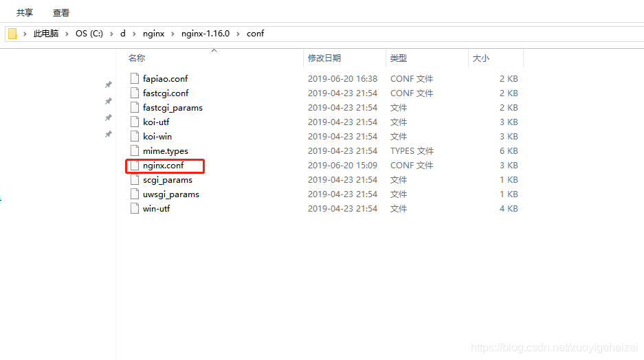Expand chevron after nginx-1.16.0 in path
Screen dimensions: 644x360
(238, 34)
